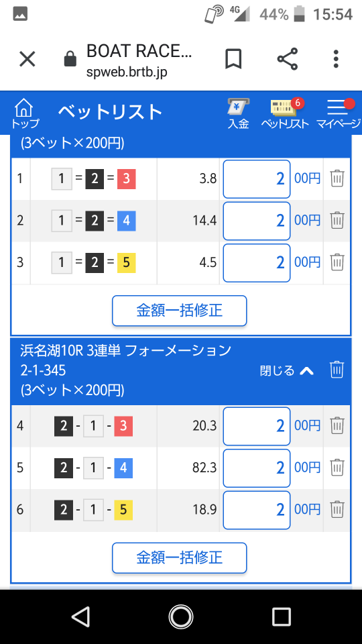
Task: Edit the amount field for bet 6
Action: pyautogui.click(x=257, y=510)
